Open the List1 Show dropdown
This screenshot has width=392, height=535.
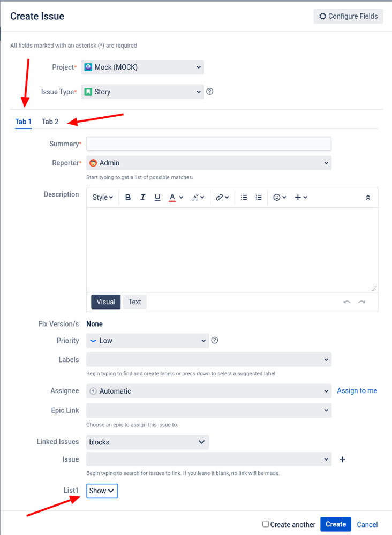tap(102, 491)
